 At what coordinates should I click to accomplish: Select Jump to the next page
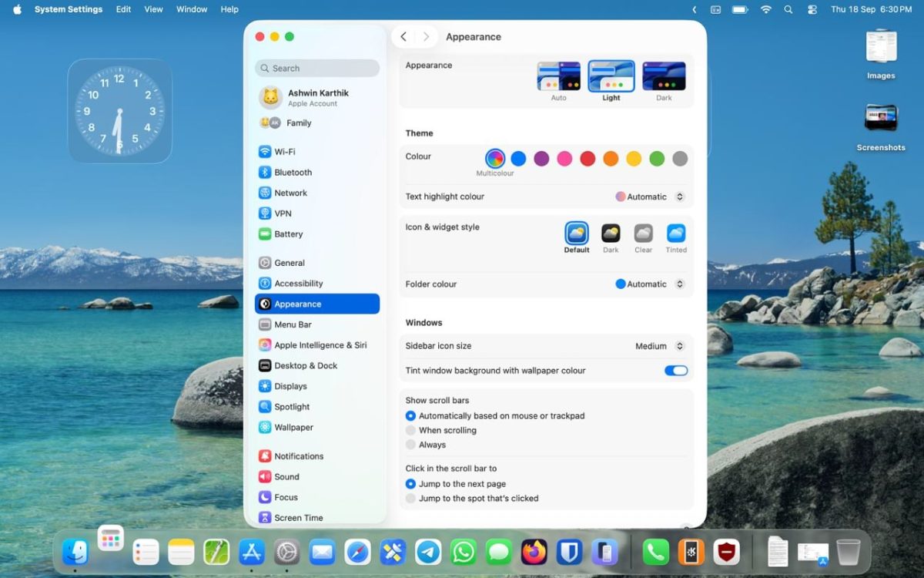pos(410,484)
